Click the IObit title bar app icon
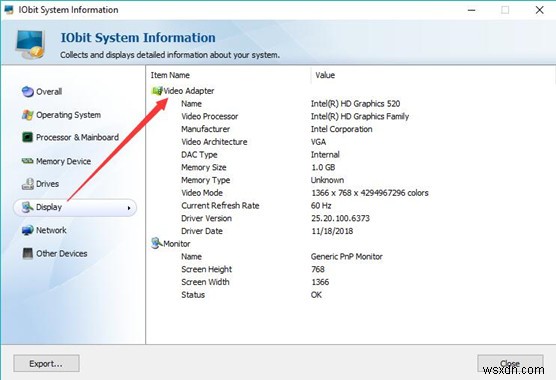 9,10
